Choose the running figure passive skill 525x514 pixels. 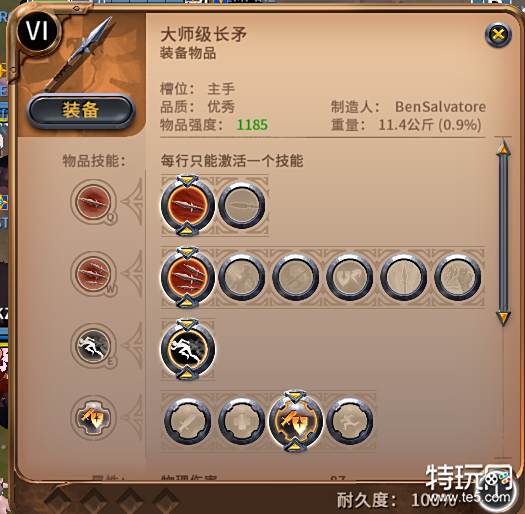349,421
